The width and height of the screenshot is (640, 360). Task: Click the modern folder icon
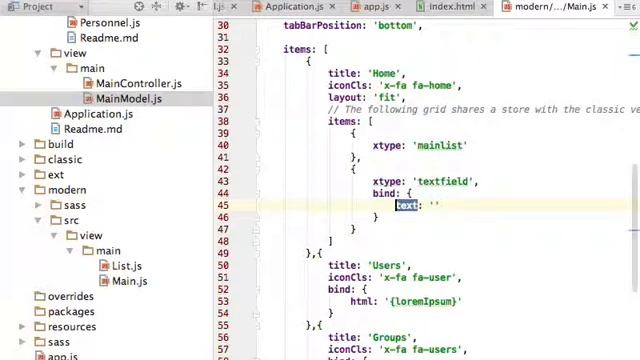tap(40, 189)
